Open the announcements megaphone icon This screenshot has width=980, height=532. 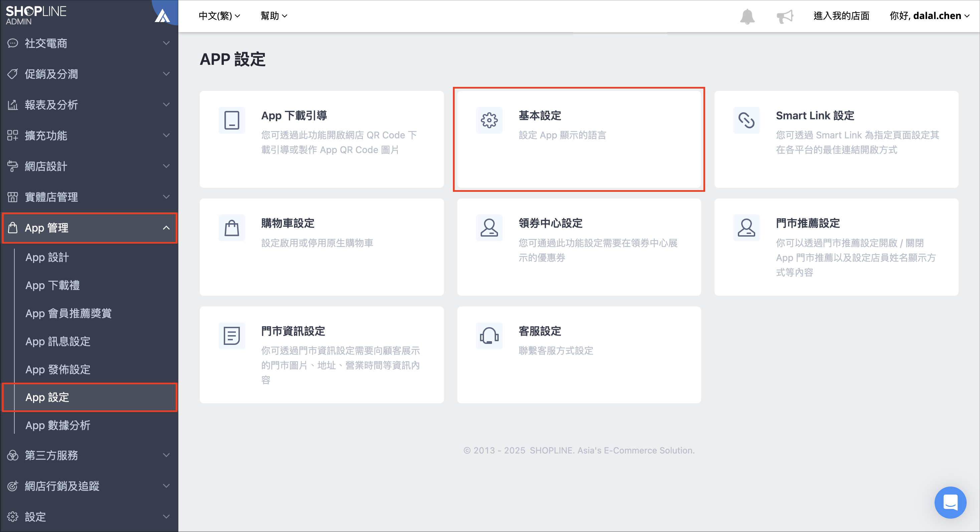coord(785,16)
